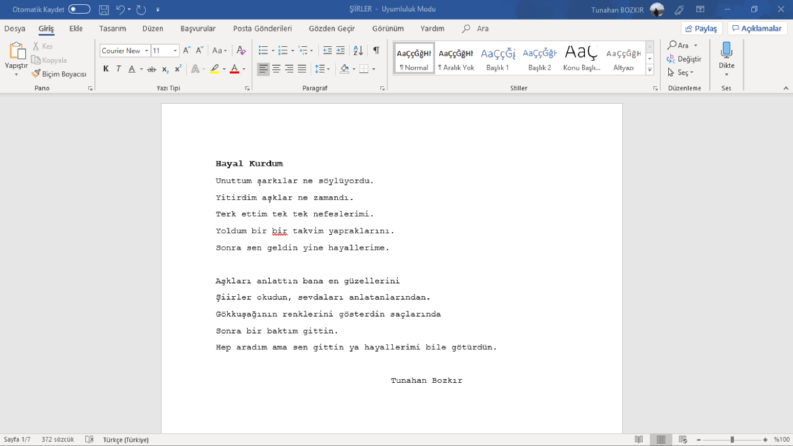Increase font size with the A-up icon
The image size is (793, 446).
point(187,50)
